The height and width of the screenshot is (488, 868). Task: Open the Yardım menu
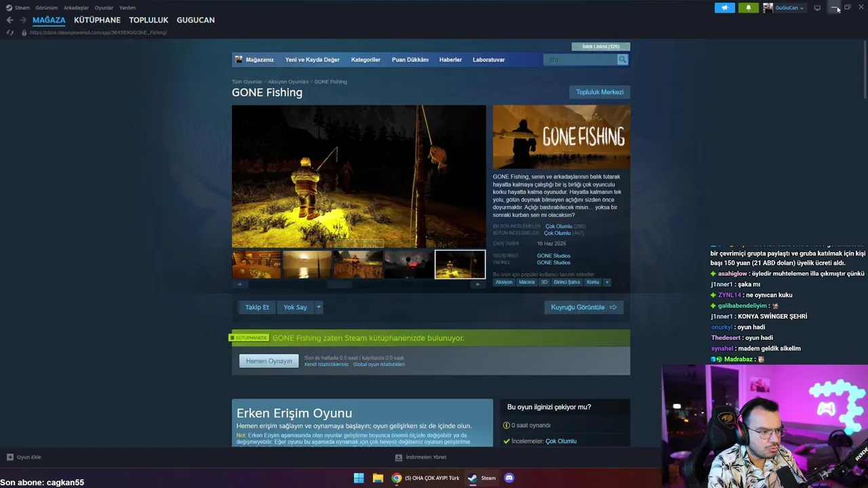pyautogui.click(x=127, y=7)
